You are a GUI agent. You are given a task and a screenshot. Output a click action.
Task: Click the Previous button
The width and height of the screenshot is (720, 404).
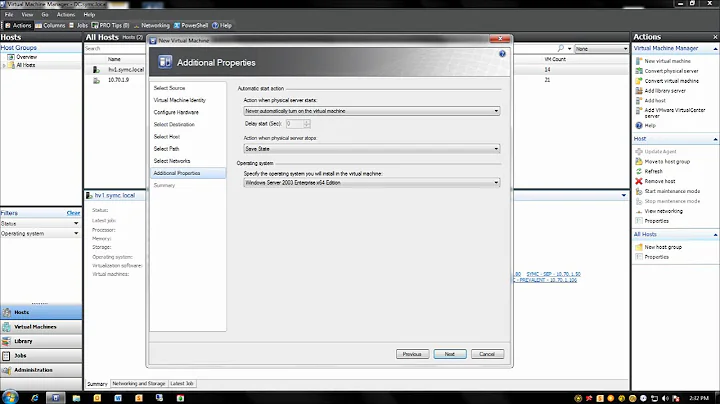pos(412,354)
